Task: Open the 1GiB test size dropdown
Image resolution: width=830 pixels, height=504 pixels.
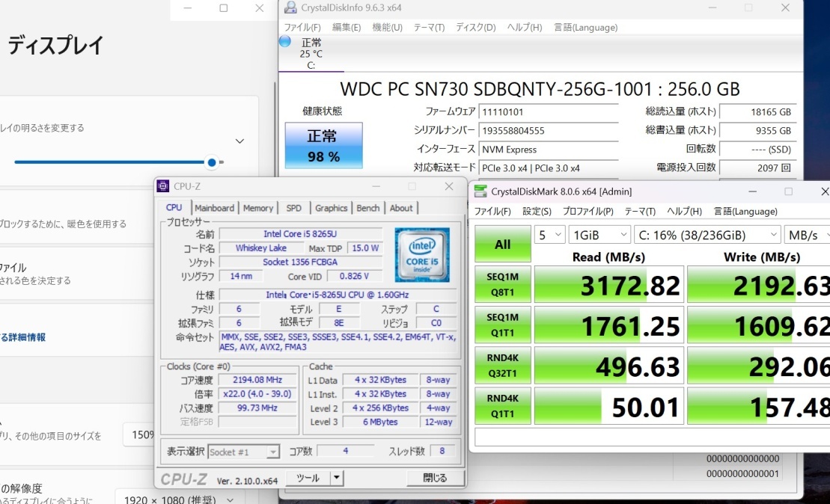Action: [599, 235]
